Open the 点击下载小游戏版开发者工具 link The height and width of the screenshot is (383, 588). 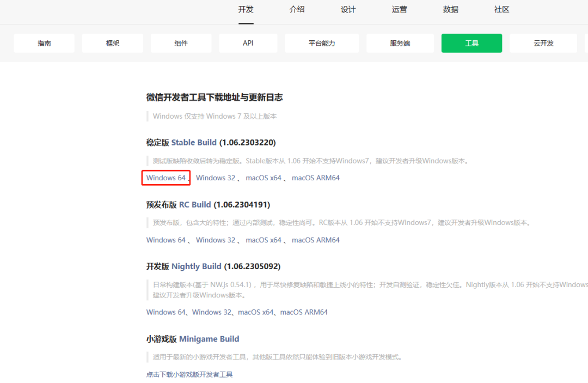(189, 374)
